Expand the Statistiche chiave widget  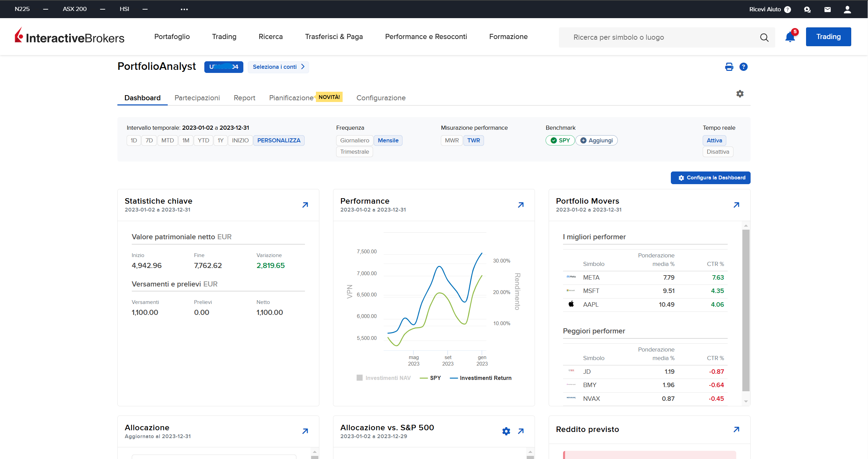(x=305, y=205)
